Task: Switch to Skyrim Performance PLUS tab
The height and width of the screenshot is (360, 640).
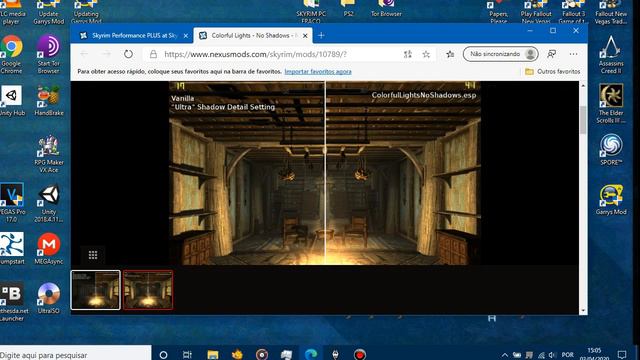Action: 131,36
